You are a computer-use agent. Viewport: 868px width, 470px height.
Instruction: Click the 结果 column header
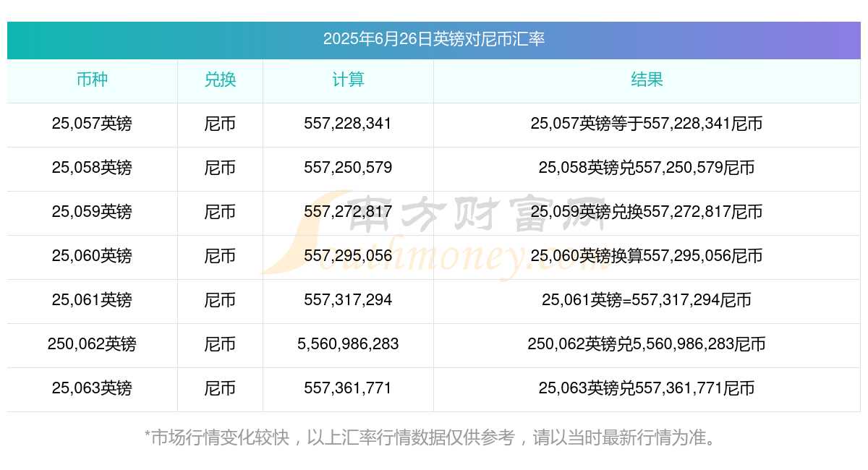(x=647, y=80)
